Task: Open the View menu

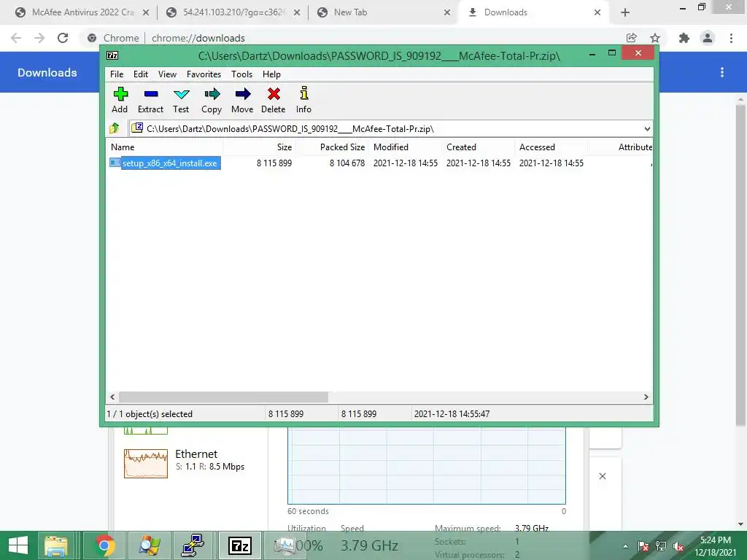Action: pyautogui.click(x=167, y=74)
